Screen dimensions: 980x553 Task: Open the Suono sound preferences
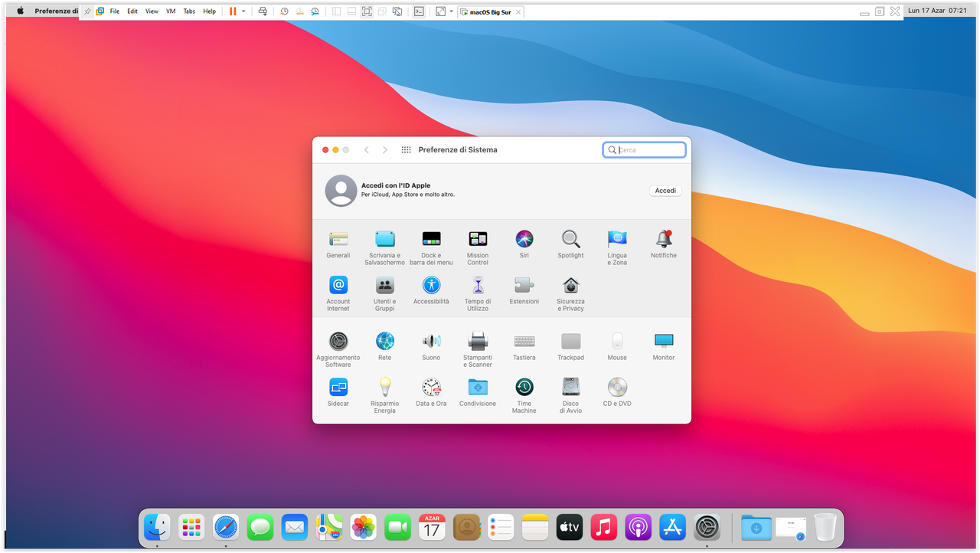(x=431, y=346)
